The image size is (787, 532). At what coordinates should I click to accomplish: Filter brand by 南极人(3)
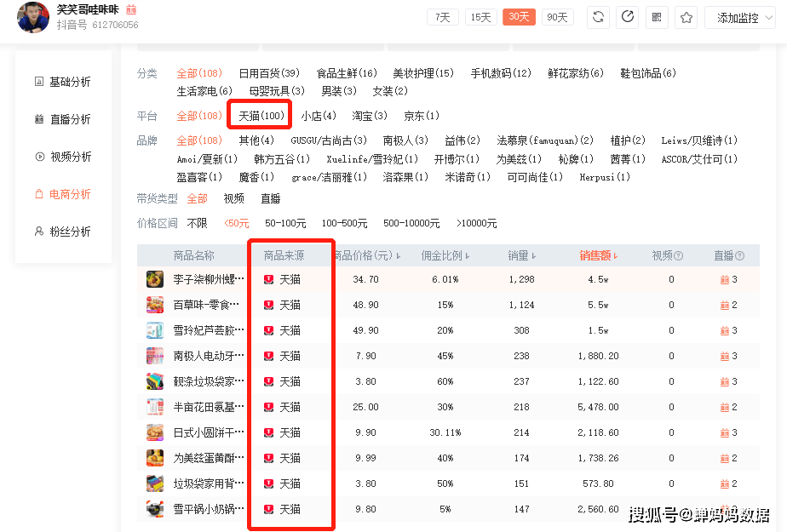(x=405, y=140)
